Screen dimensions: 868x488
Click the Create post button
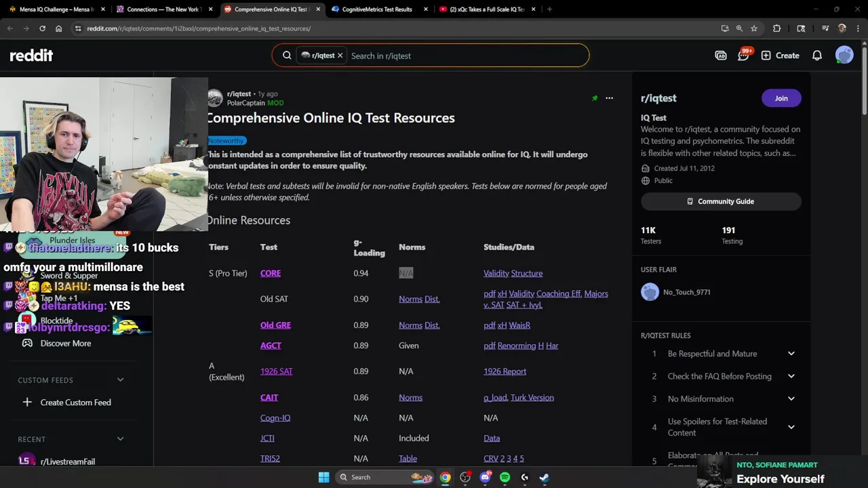click(781, 56)
